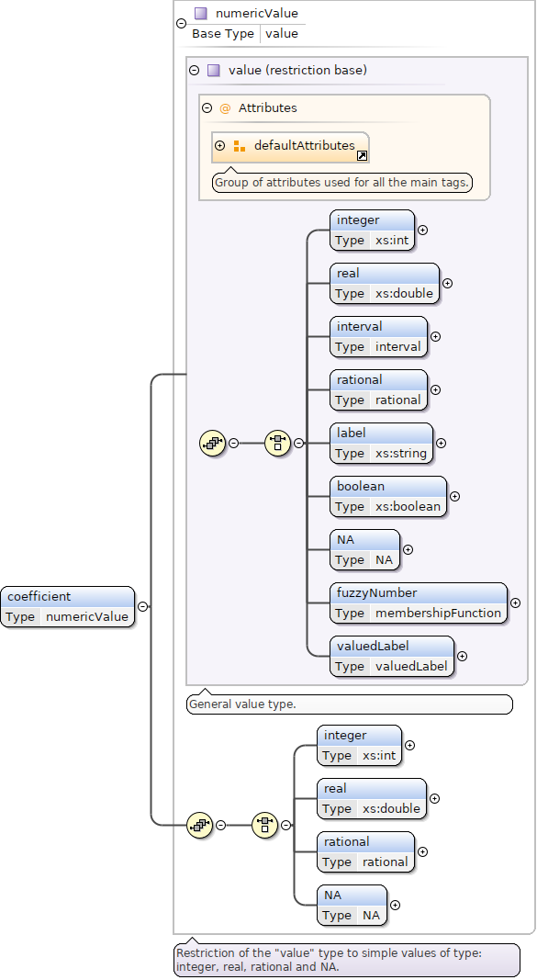Click the numericValue complex type icon
The width and height of the screenshot is (537, 980).
[200, 13]
